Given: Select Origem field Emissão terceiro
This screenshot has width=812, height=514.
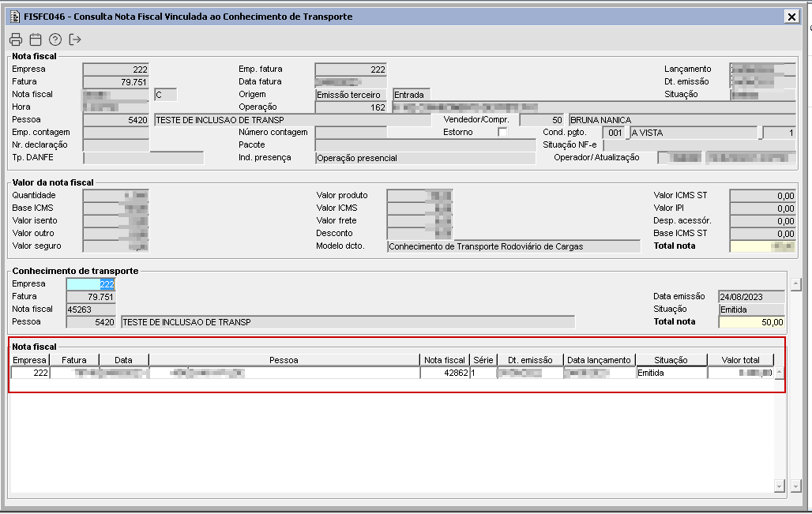Looking at the screenshot, I should tap(351, 95).
